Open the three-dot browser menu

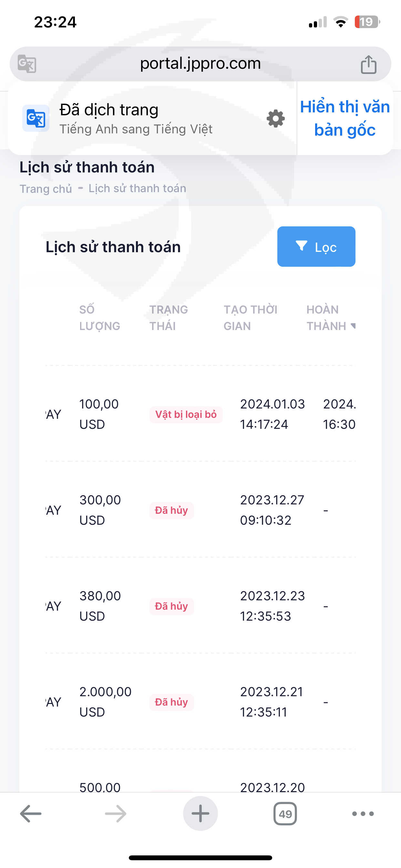(363, 814)
